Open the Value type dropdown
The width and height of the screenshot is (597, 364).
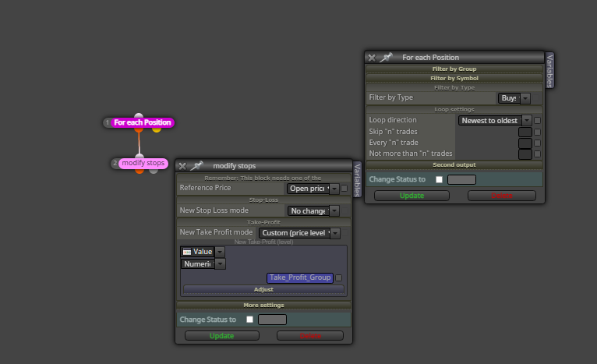point(203,252)
